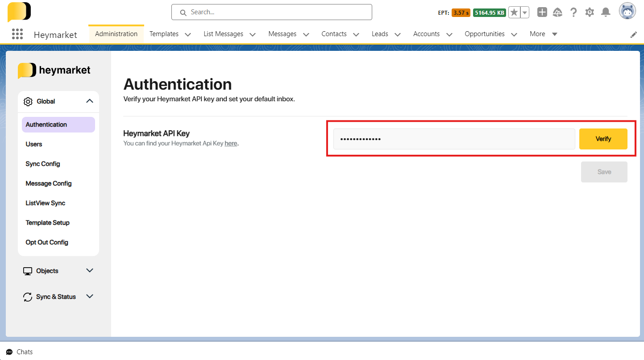Click the Heymarket logo in top-left corner

(x=19, y=12)
